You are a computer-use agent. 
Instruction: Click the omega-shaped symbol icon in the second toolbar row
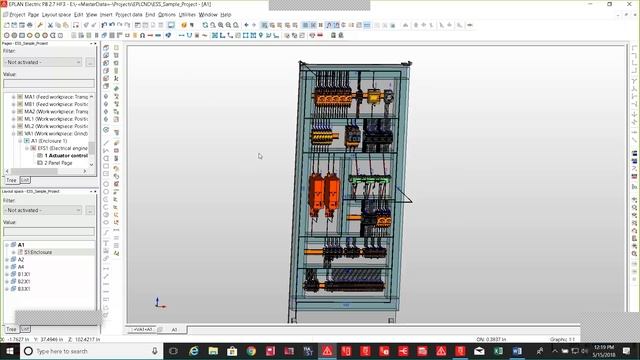pos(142,36)
